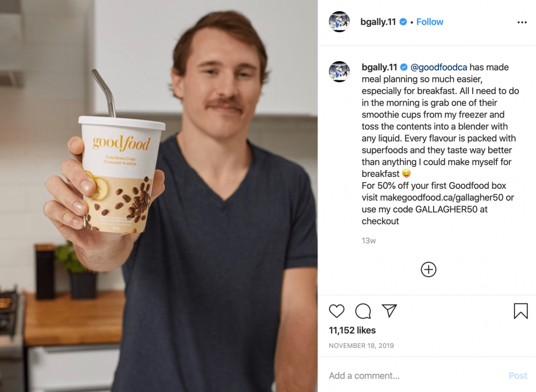Follow the bgally.11 account
The image size is (536, 392).
(x=430, y=22)
